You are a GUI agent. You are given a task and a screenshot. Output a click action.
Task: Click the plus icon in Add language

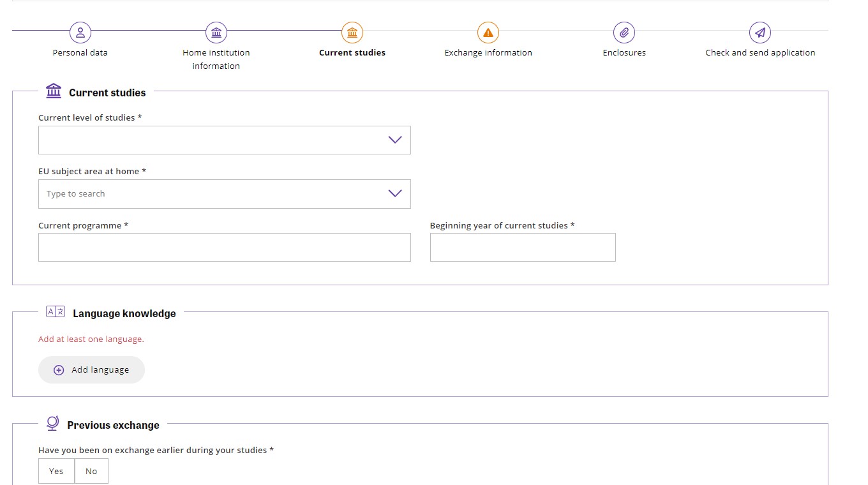[59, 370]
